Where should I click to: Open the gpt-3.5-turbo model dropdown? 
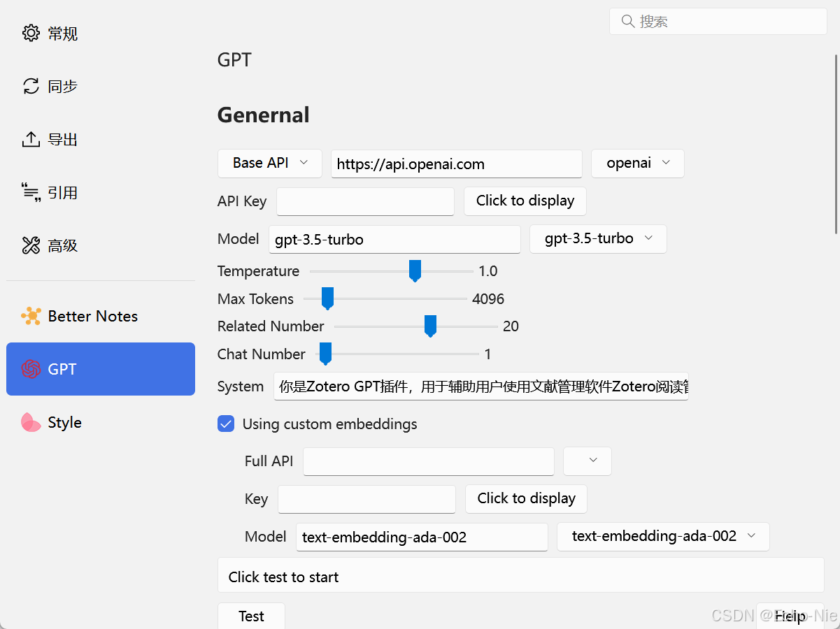(599, 238)
